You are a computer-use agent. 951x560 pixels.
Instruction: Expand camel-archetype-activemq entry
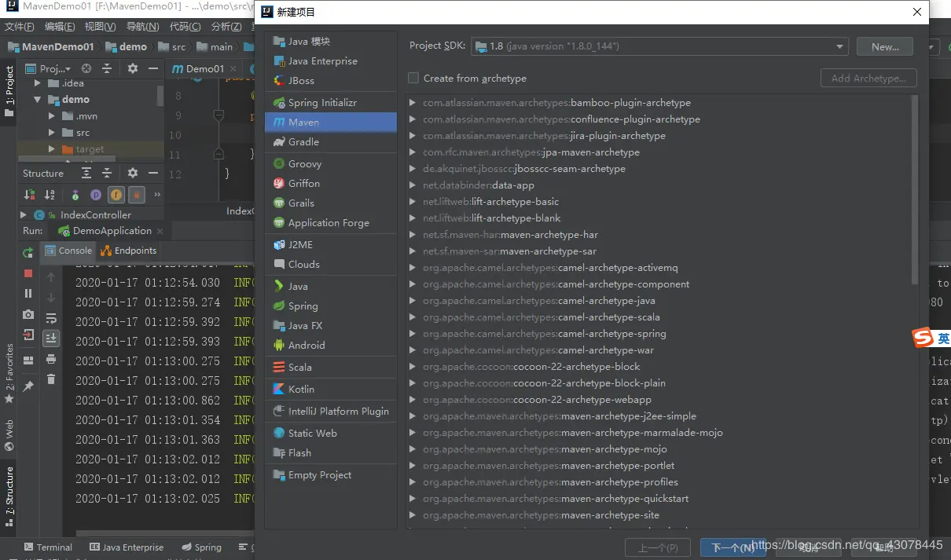[413, 268]
